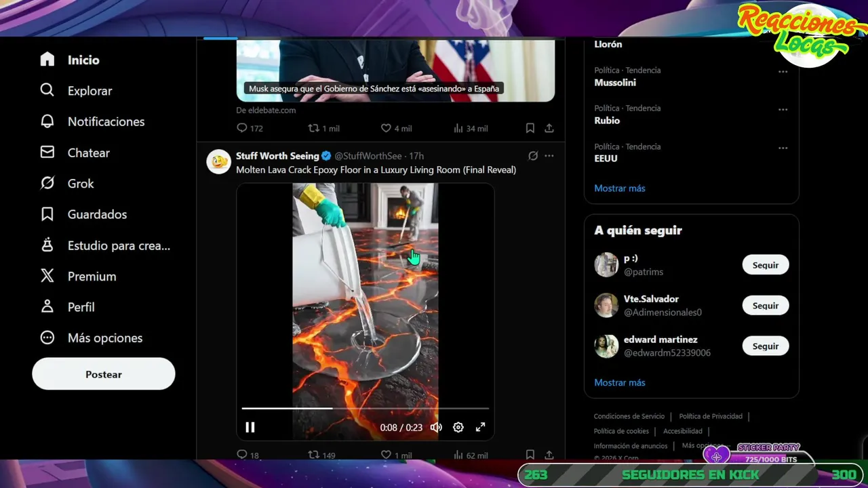Click the Grok explain icon on Stuff Worth Seeing post
868x488 pixels.
point(533,156)
